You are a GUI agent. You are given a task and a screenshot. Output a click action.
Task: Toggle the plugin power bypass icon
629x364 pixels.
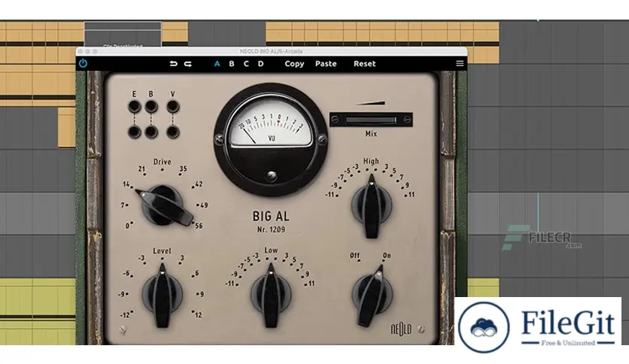point(83,63)
